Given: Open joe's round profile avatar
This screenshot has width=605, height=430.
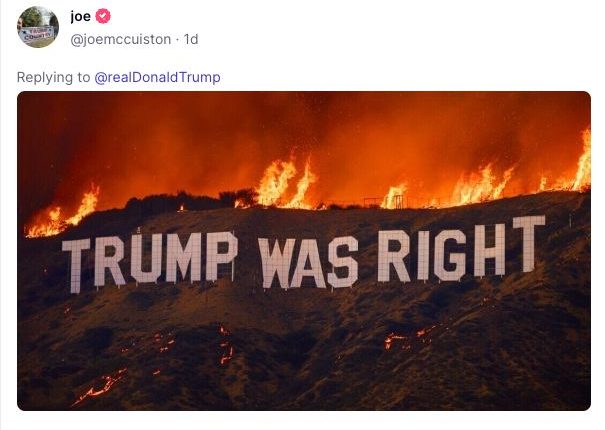Looking at the screenshot, I should (x=37, y=27).
